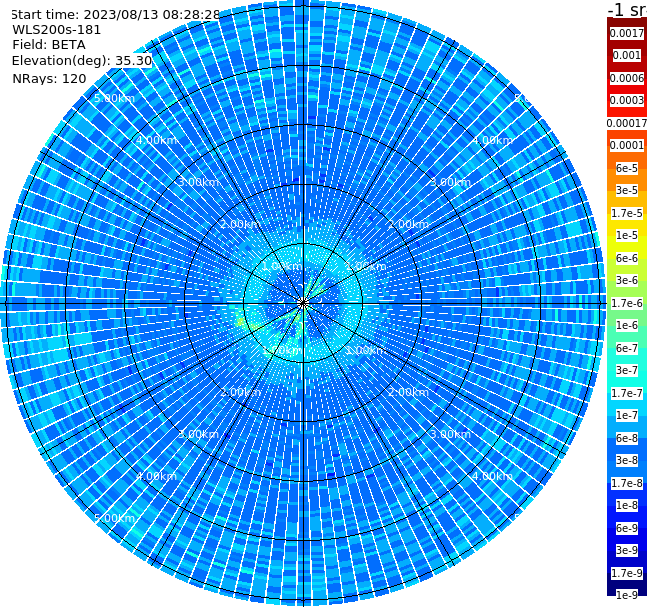Click the Start time 2023/08/13 08:28:28 text
The image size is (647, 607).
pos(116,14)
